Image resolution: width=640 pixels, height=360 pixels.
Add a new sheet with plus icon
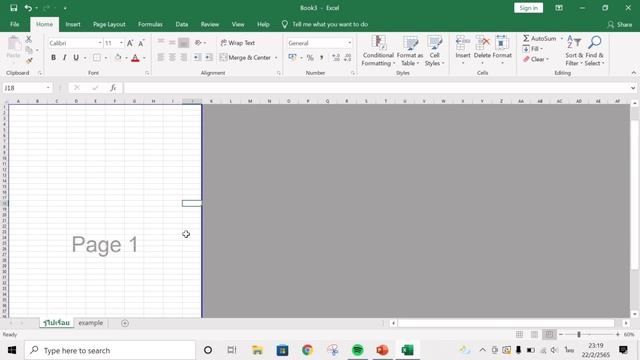pyautogui.click(x=125, y=323)
